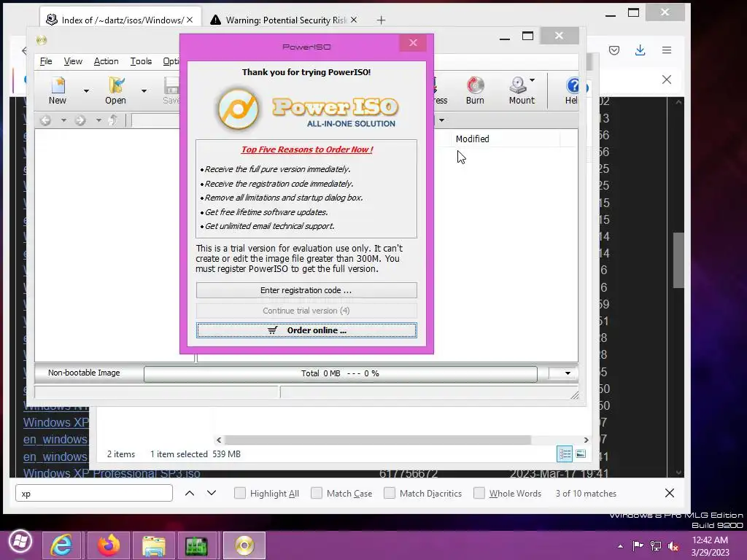Open the Action menu in PowerISO
This screenshot has height=560, width=747.
pyautogui.click(x=107, y=61)
